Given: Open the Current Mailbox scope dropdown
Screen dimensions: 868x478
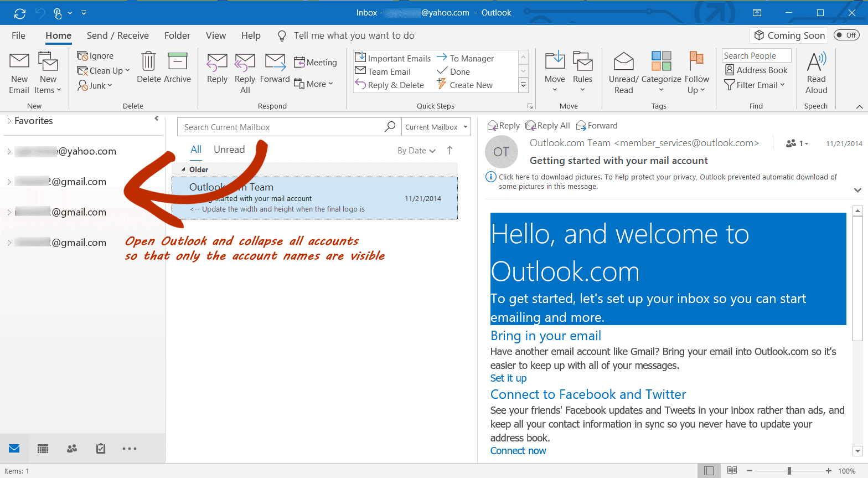Looking at the screenshot, I should tap(436, 127).
